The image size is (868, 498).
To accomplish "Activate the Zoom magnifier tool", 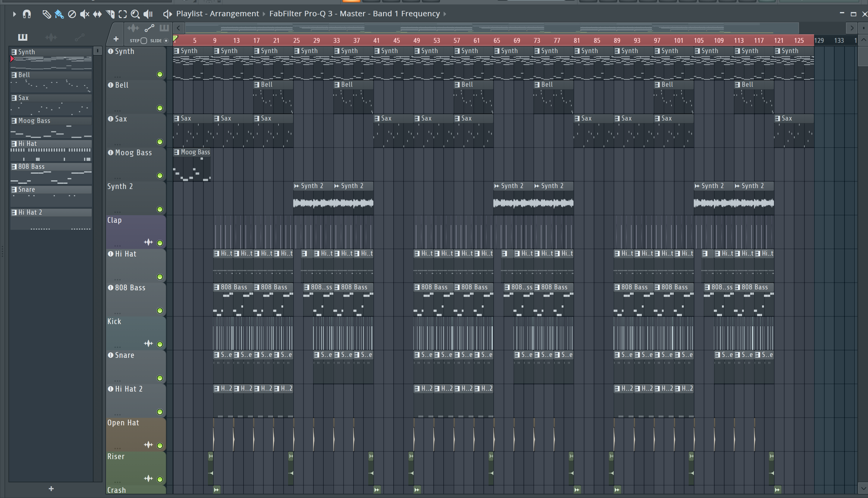I will pos(135,14).
